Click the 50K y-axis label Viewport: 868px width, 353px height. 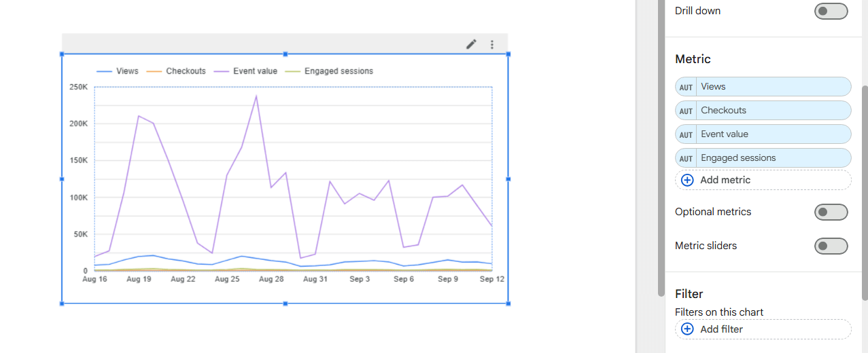[81, 234]
